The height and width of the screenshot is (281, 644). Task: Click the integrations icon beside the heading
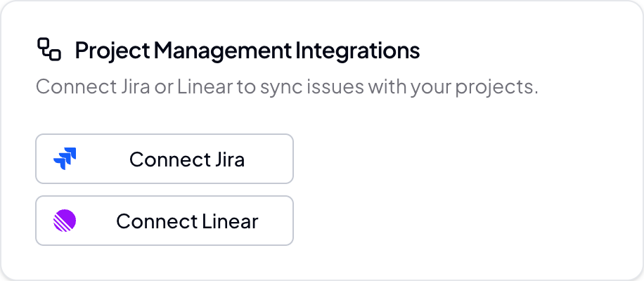tap(49, 50)
